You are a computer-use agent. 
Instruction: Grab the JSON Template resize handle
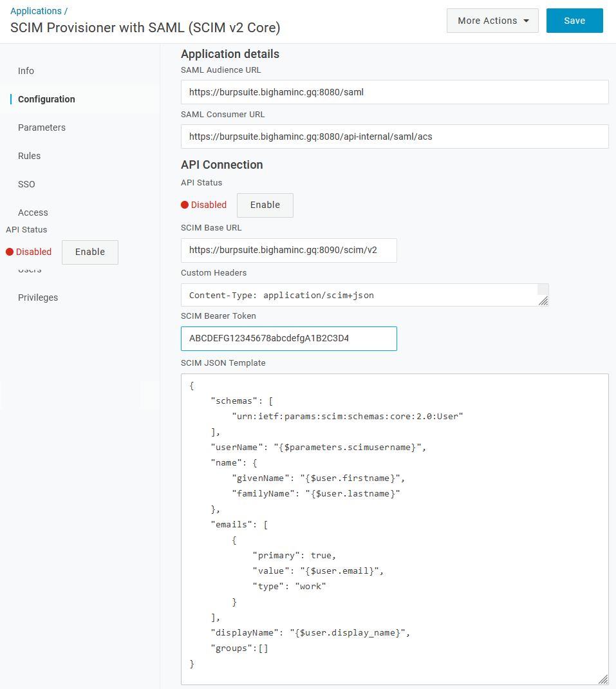(603, 679)
